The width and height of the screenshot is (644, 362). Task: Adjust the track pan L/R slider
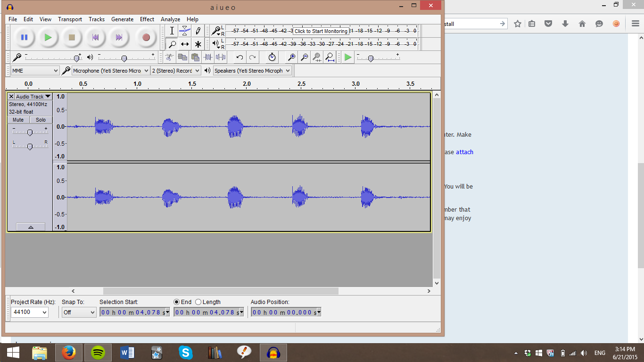tap(30, 146)
